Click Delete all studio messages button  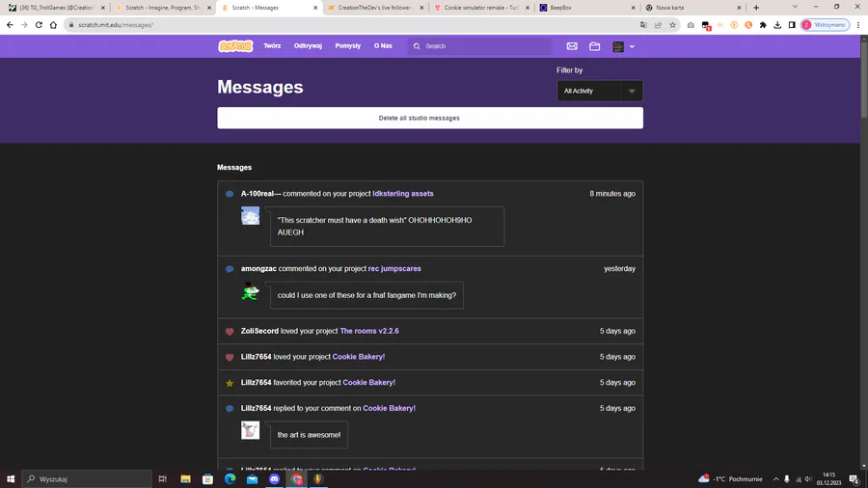(x=430, y=118)
